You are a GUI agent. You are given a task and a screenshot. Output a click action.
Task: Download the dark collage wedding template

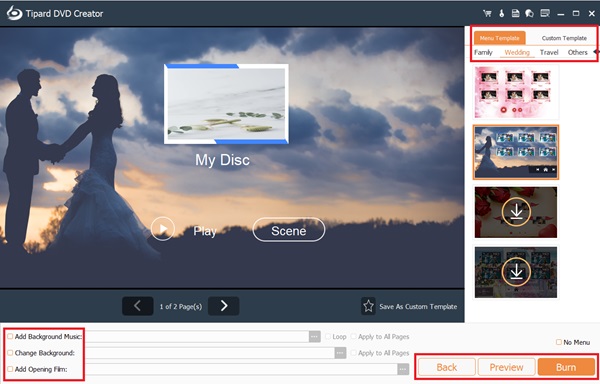[x=516, y=272]
